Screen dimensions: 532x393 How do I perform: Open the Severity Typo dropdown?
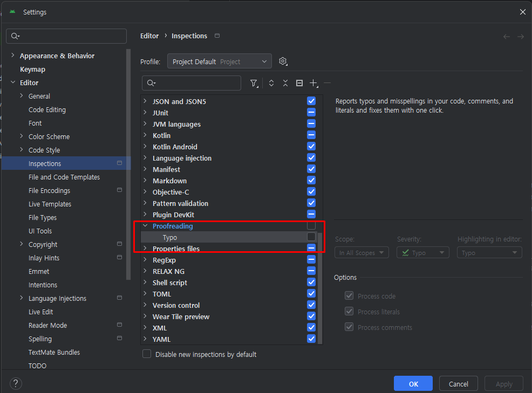click(x=423, y=253)
